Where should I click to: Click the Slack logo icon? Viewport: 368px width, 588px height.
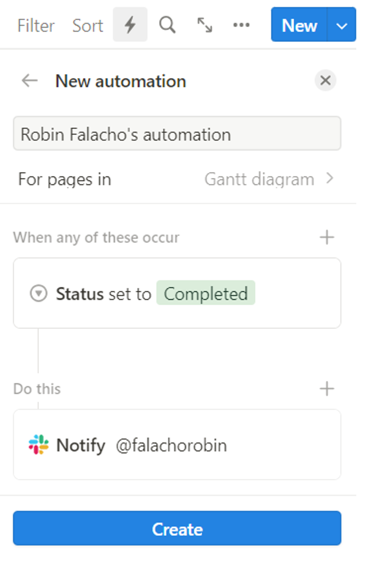click(x=39, y=444)
